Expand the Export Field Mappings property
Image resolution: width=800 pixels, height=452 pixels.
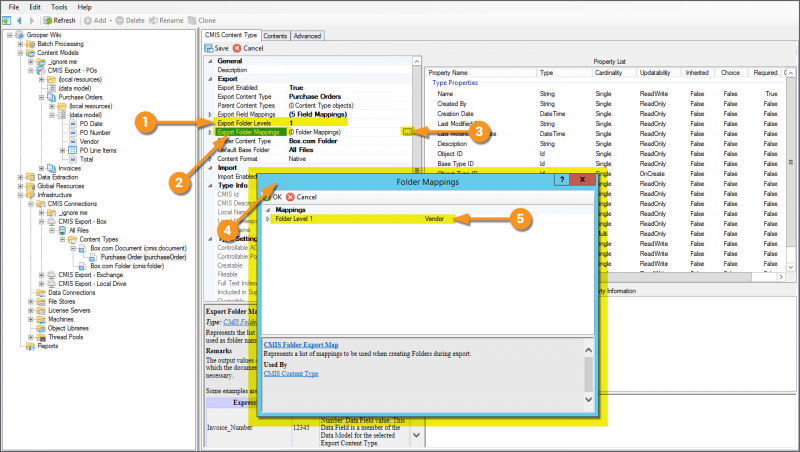210,114
